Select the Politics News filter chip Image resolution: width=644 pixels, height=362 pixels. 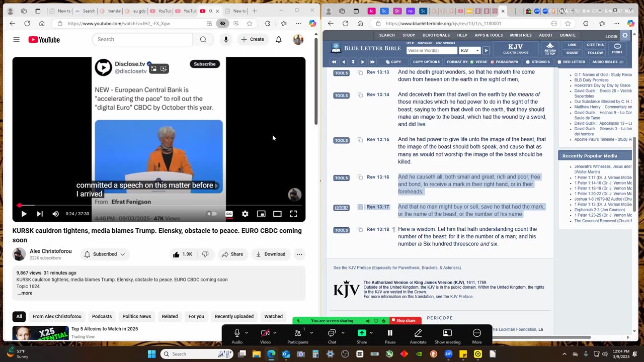pos(137,316)
